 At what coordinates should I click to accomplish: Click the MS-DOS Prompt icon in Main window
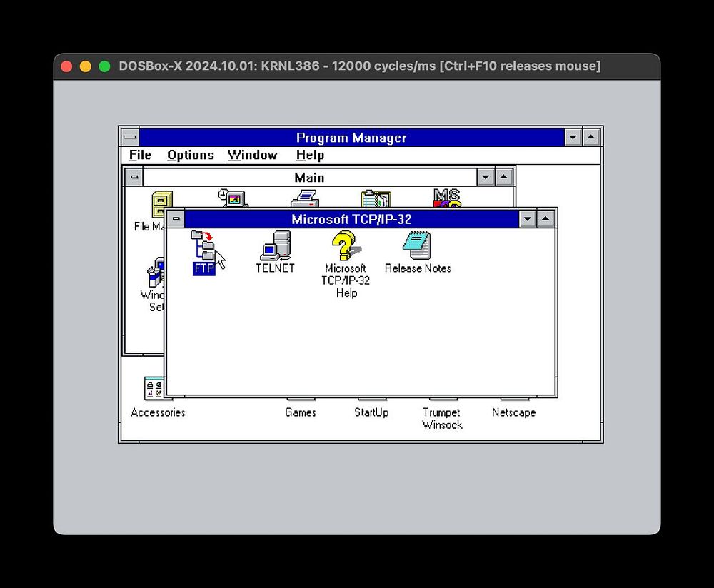coord(447,198)
